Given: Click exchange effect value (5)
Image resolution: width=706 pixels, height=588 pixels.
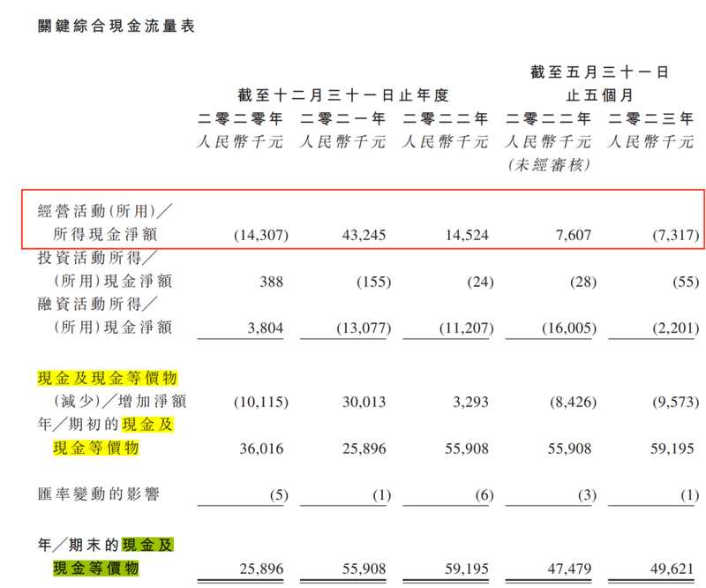Looking at the screenshot, I should [279, 495].
